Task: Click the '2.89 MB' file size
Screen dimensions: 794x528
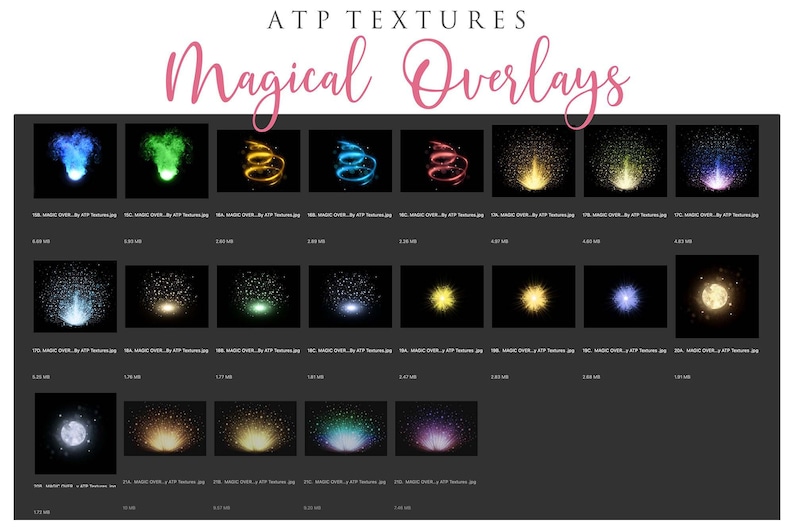Action: pyautogui.click(x=316, y=241)
